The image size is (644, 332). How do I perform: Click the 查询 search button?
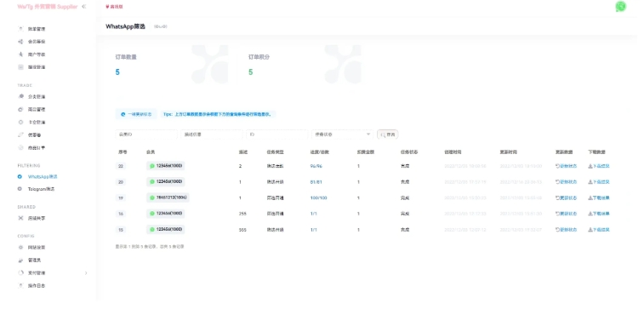(388, 135)
